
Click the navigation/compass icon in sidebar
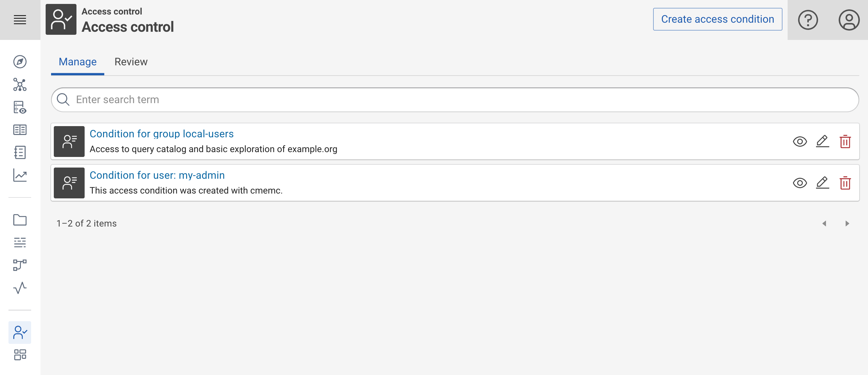[19, 61]
